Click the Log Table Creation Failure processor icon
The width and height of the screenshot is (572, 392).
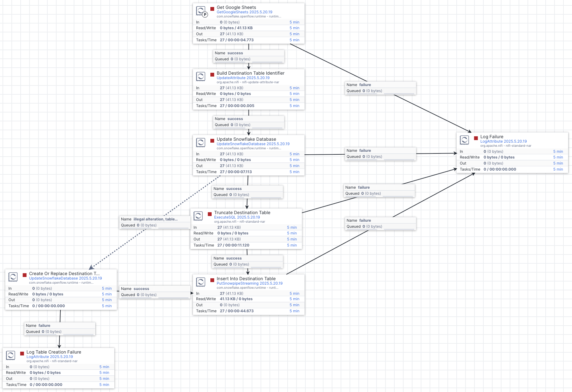coord(11,355)
